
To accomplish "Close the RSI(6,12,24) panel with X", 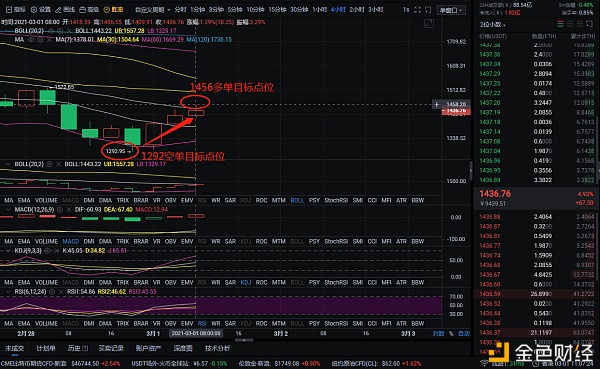I will tap(61, 291).
